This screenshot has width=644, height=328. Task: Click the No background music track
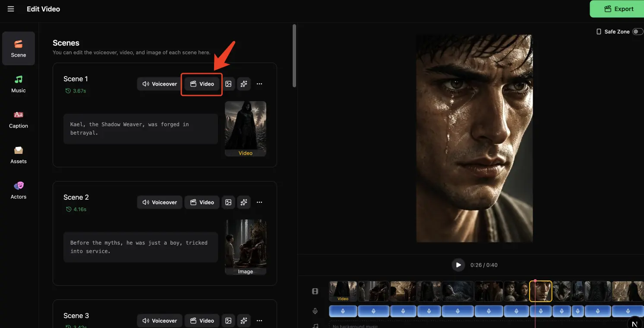pos(486,325)
